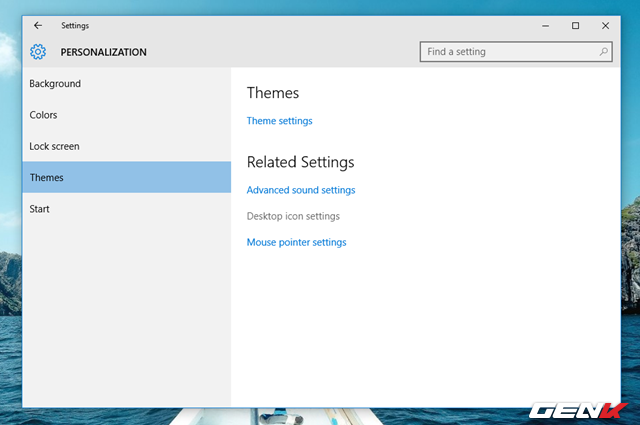Click the Settings title bar label

click(75, 26)
